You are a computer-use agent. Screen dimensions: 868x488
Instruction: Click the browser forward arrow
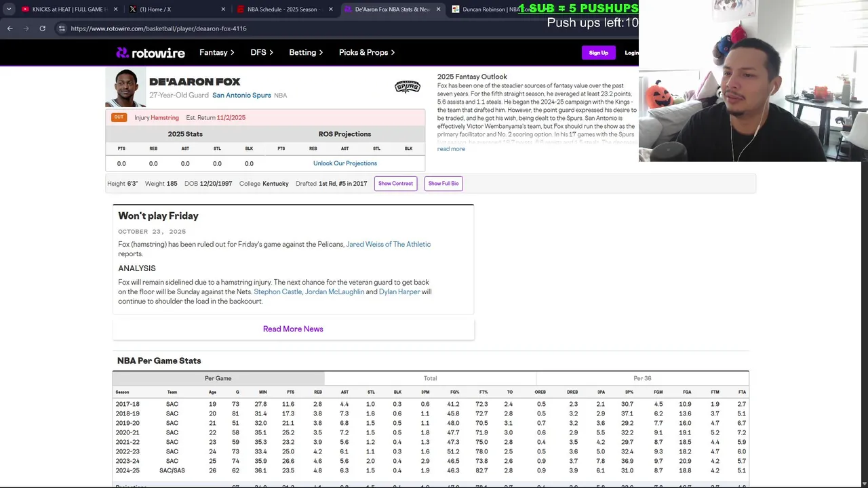(x=26, y=28)
